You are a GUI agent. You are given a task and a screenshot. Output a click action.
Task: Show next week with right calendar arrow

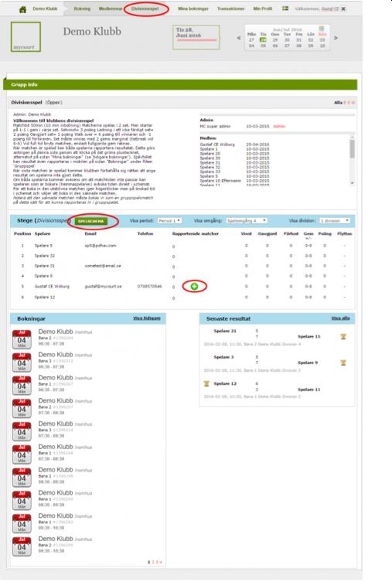[336, 38]
